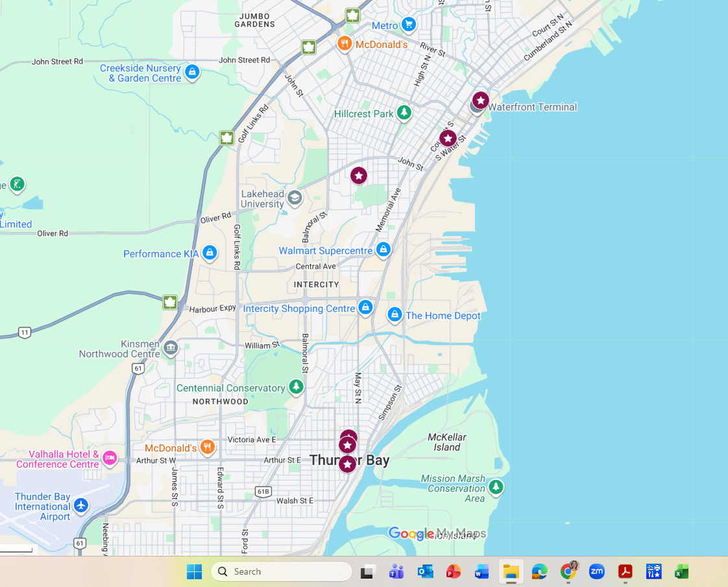Click the Highway 11 route shield
This screenshot has width=728, height=587.
pyautogui.click(x=25, y=332)
